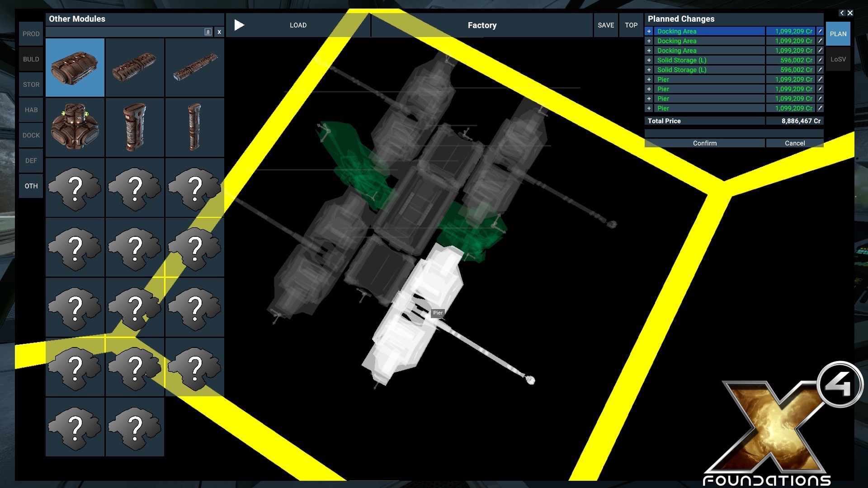Confirm the planned changes
The image size is (868, 488).
[x=704, y=143]
